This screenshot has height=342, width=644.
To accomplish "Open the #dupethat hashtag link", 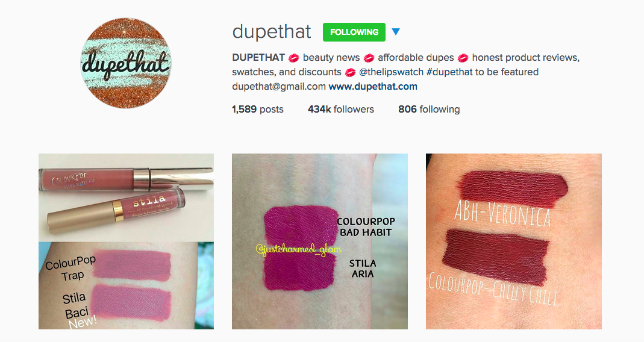I will point(449,72).
